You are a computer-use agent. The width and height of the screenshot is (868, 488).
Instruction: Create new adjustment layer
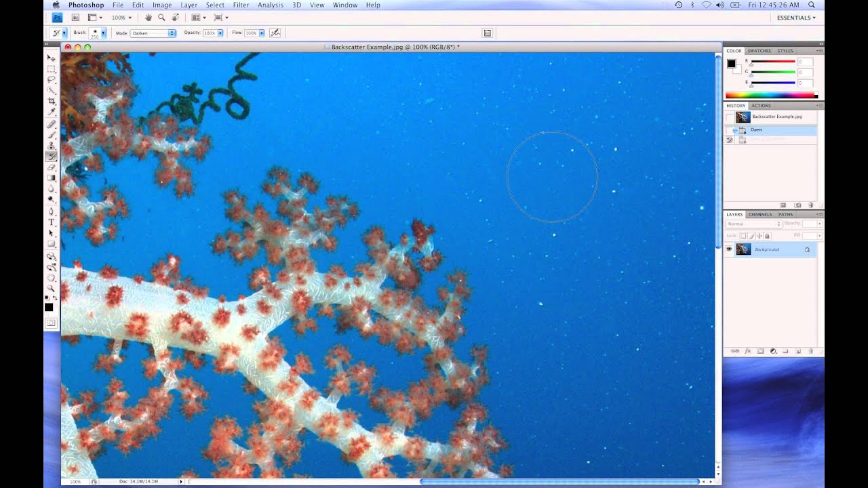pyautogui.click(x=773, y=351)
